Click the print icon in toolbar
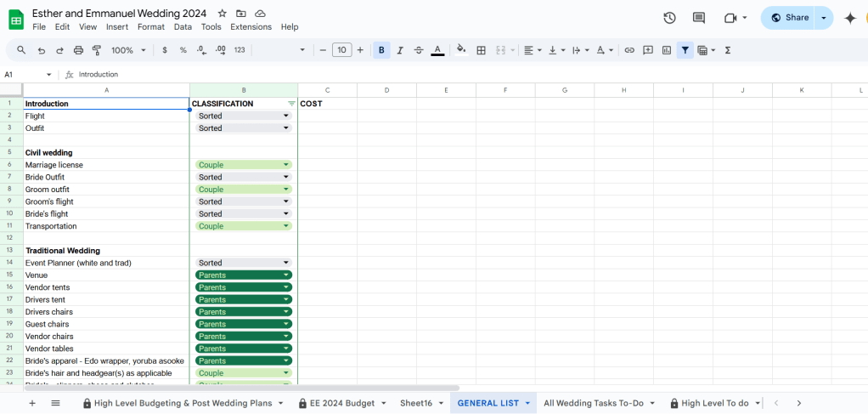Screen dimensions: 868x414 (77, 50)
